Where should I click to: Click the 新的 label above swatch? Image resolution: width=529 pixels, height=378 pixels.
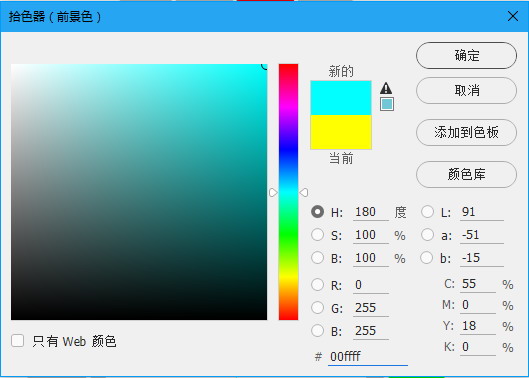341,71
